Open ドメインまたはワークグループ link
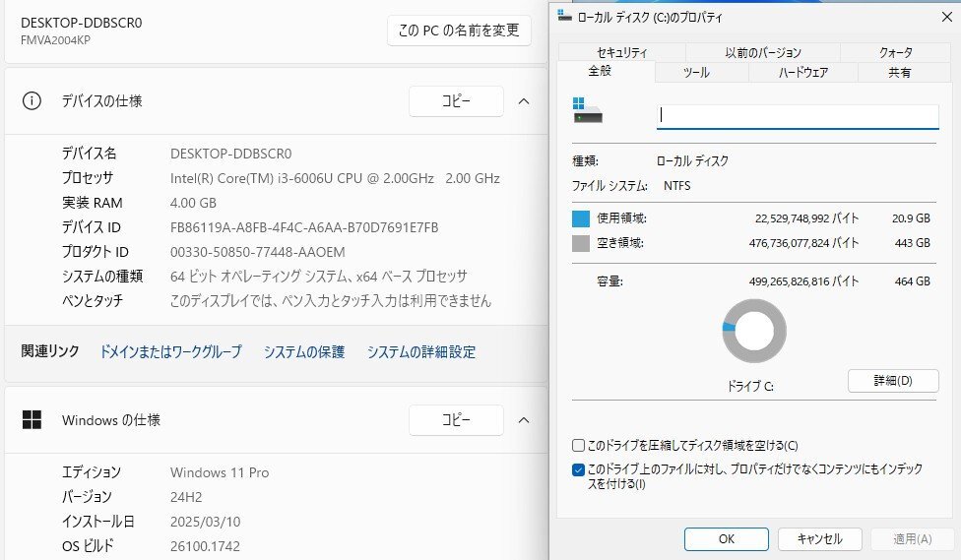This screenshot has width=961, height=560. coord(171,351)
